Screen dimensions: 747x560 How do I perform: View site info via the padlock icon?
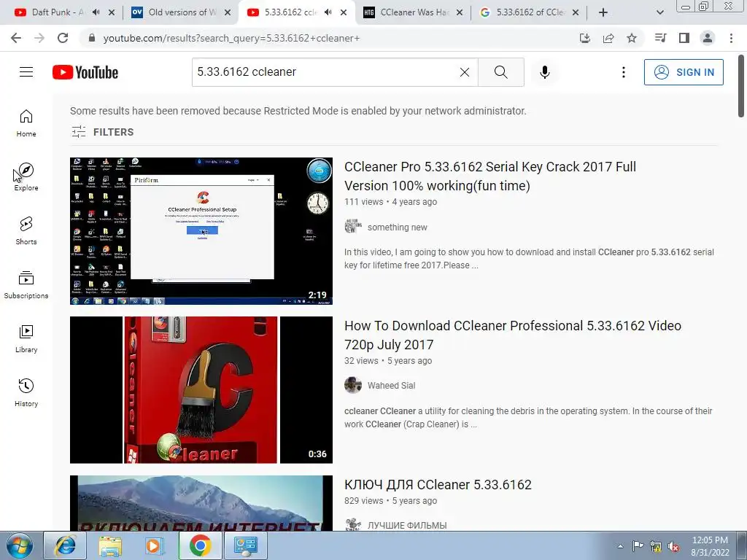92,38
